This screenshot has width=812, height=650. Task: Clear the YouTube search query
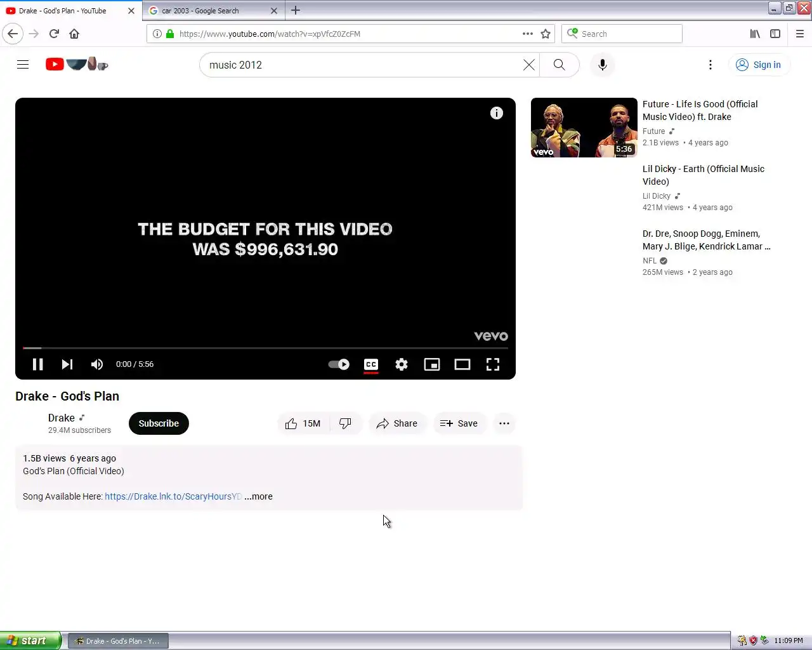click(528, 65)
